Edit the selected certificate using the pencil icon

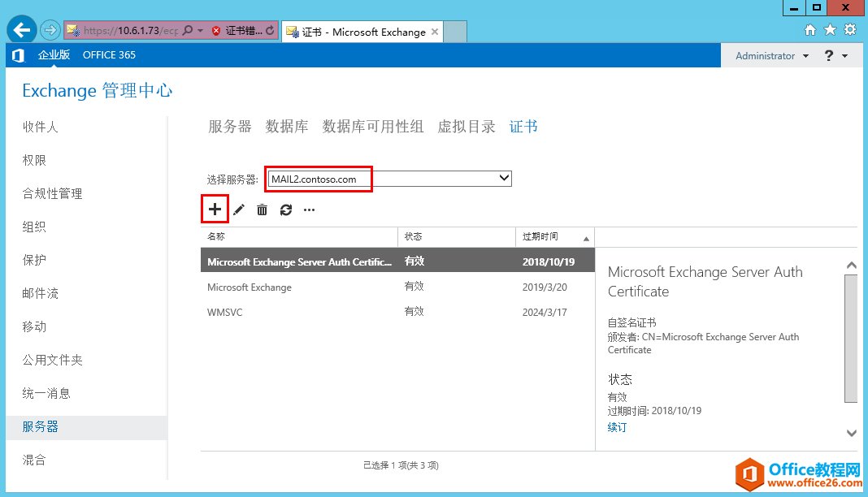click(x=238, y=209)
